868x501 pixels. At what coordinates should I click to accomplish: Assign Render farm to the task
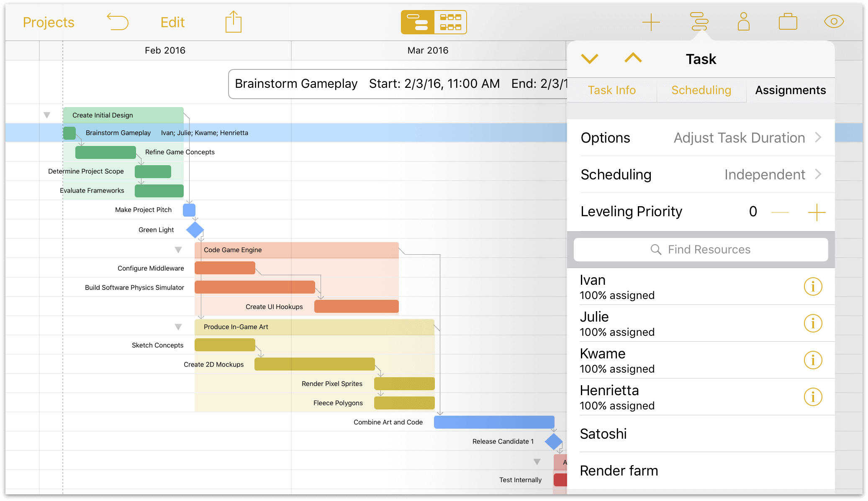click(701, 470)
